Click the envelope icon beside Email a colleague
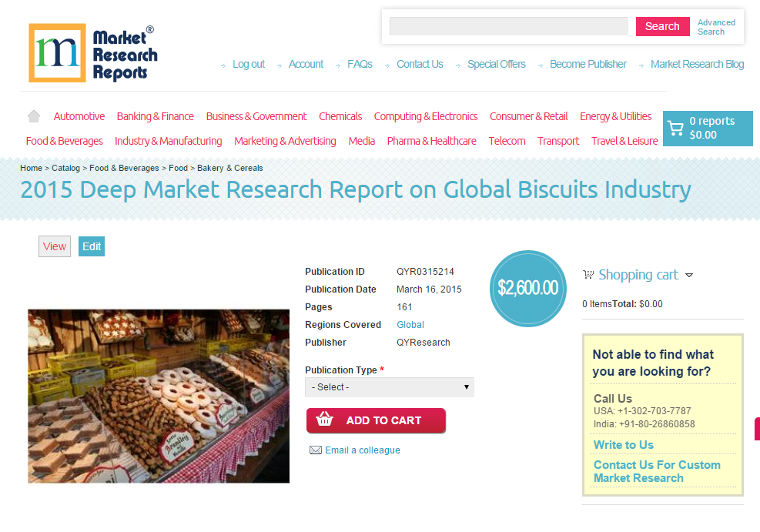 coord(314,450)
